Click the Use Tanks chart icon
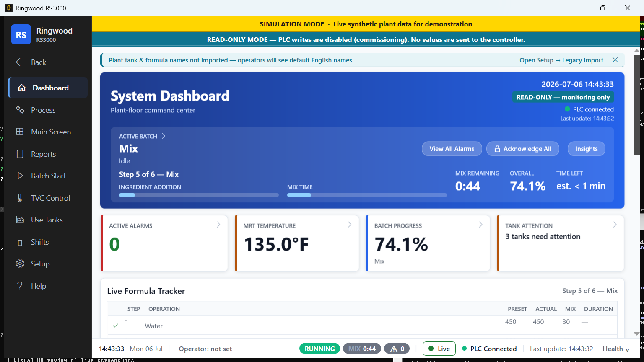 pos(20,220)
